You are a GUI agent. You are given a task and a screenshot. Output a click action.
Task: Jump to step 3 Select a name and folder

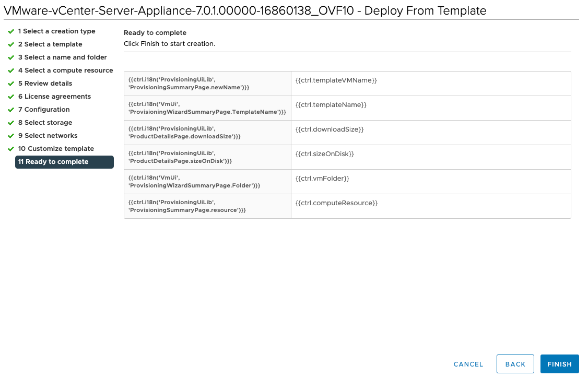pos(62,57)
